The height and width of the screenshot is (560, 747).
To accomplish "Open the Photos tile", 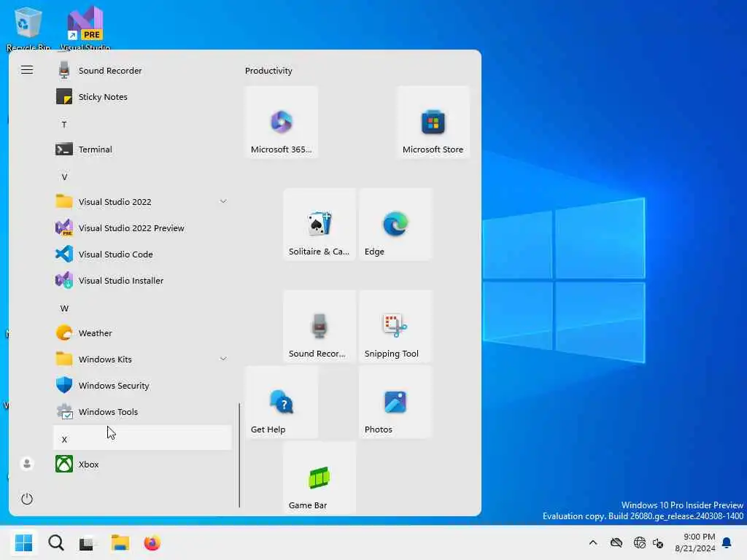I will pyautogui.click(x=395, y=402).
